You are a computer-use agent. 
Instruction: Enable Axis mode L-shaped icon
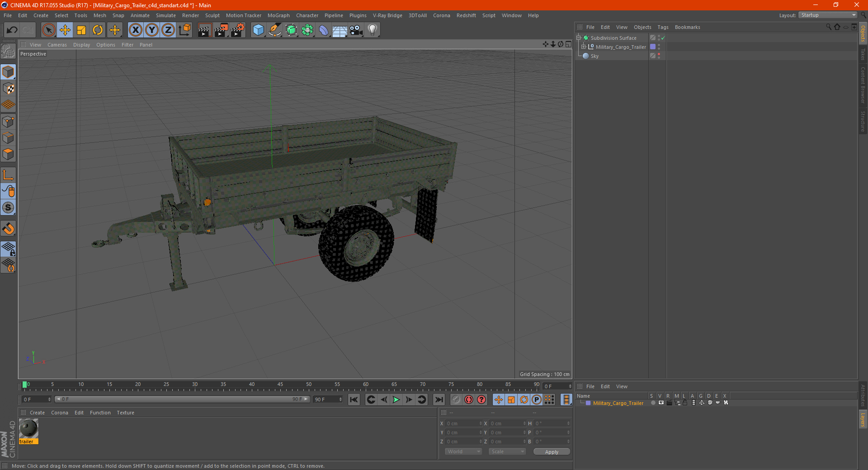click(9, 175)
